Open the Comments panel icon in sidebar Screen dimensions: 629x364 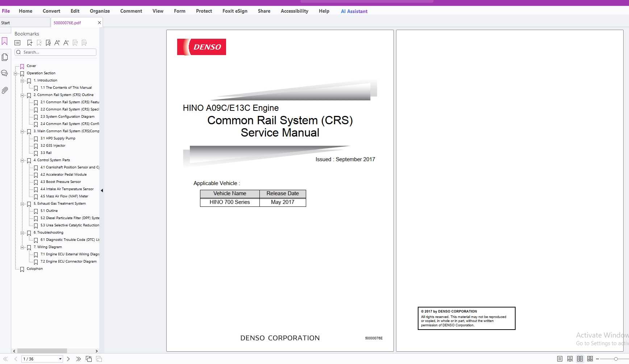pos(5,73)
